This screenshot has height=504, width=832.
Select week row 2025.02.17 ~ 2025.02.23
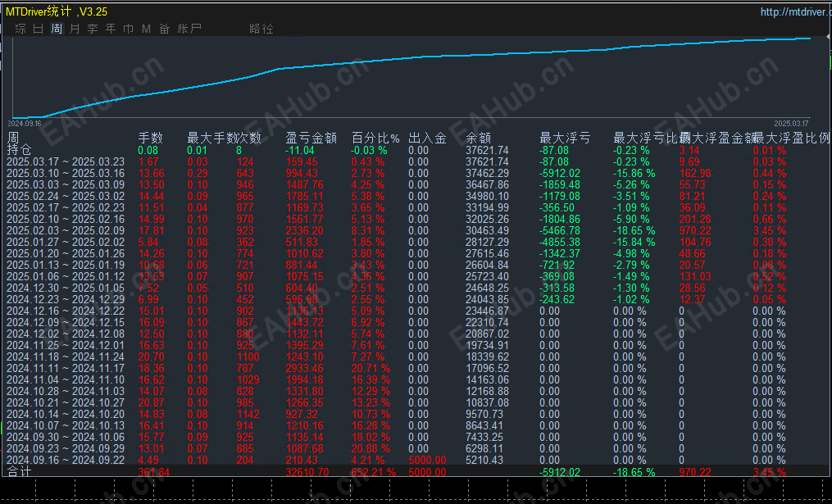tap(66, 208)
